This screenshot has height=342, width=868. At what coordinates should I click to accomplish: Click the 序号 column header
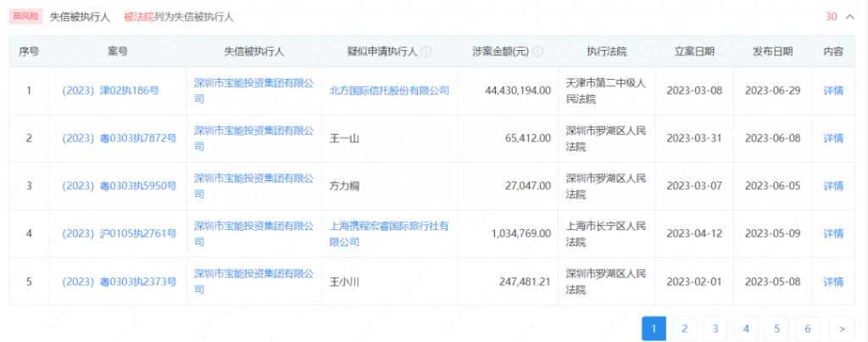(x=29, y=52)
